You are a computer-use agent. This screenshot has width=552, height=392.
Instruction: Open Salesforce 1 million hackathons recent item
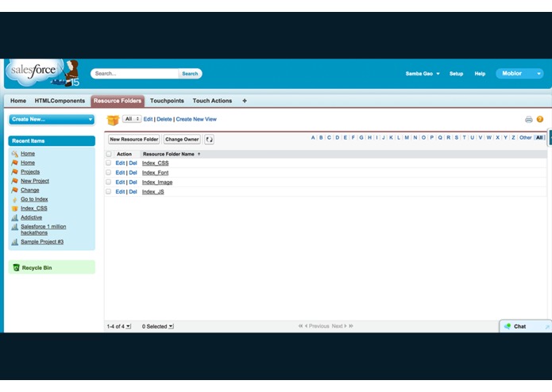tap(44, 229)
